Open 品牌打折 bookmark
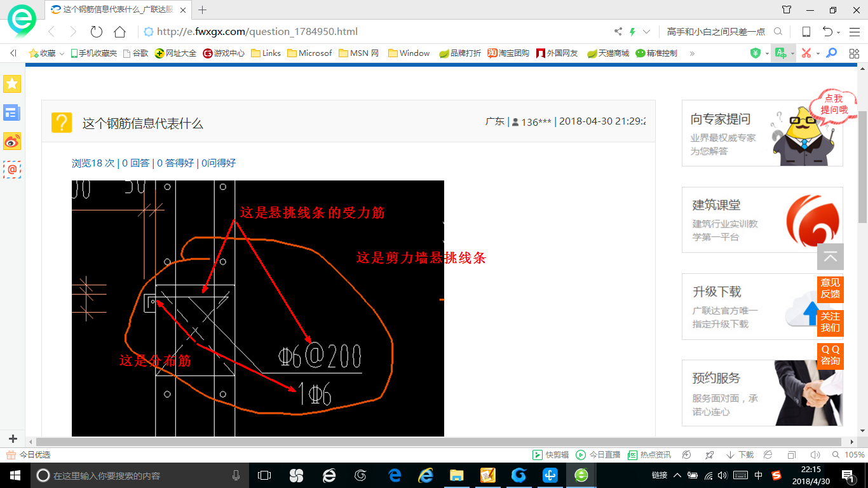The width and height of the screenshot is (868, 488). 460,53
